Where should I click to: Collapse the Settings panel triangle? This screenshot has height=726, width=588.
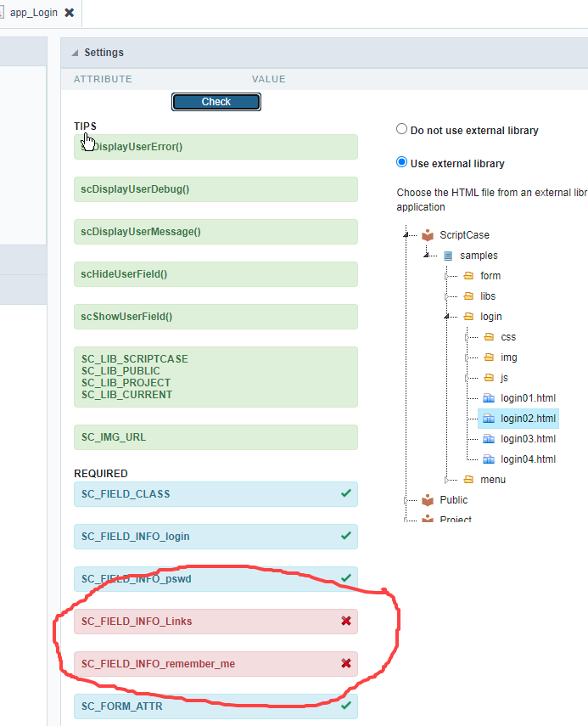(x=75, y=53)
